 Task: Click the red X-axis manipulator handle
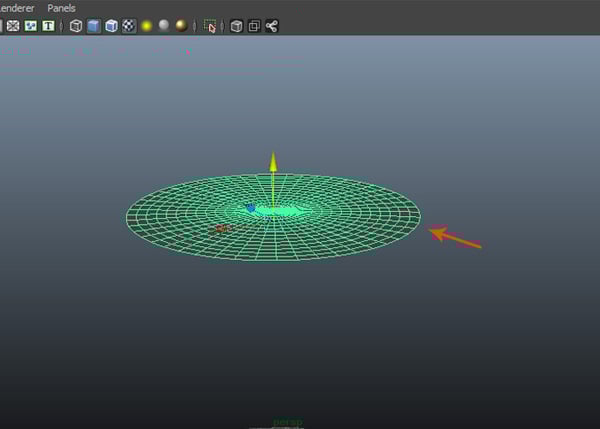tap(221, 228)
